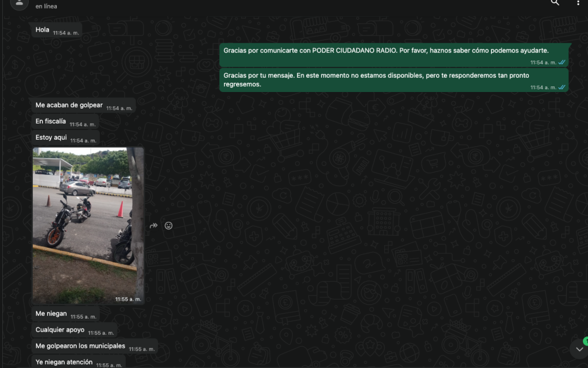Open search in this chat
Image resolution: width=588 pixels, height=368 pixels.
[x=555, y=3]
